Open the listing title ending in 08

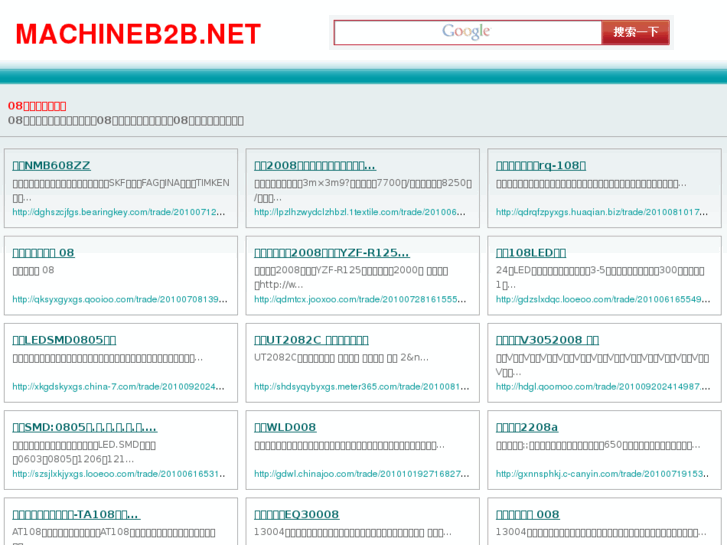(43, 253)
